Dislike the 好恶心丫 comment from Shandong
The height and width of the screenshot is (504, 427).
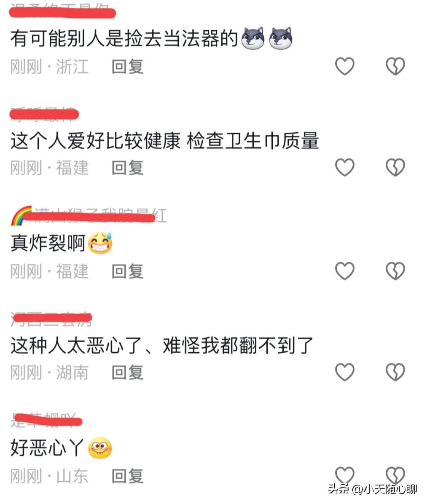[395, 475]
